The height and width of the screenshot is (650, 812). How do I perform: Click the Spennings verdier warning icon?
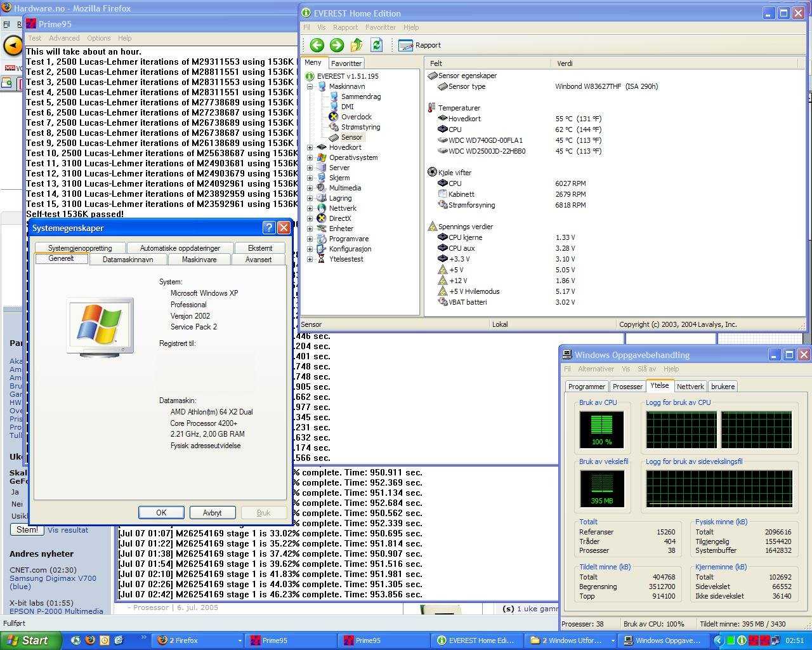pos(432,227)
